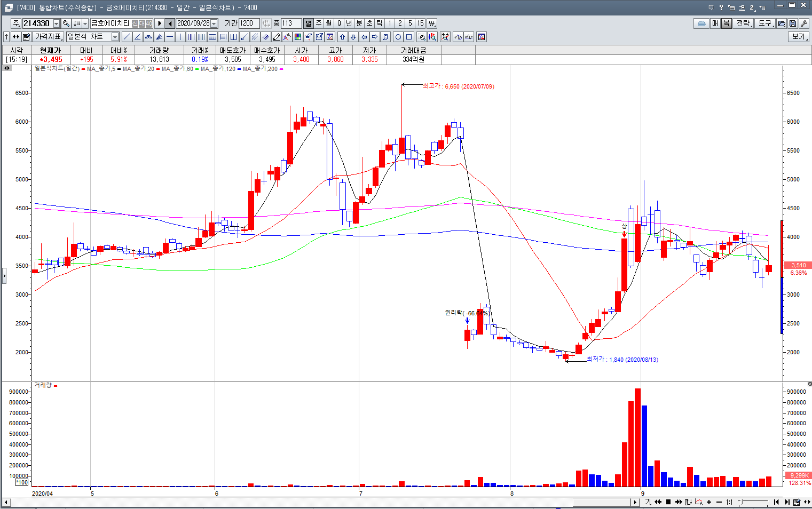Select the angle line drawing tool
This screenshot has width=812, height=509.
[x=137, y=37]
